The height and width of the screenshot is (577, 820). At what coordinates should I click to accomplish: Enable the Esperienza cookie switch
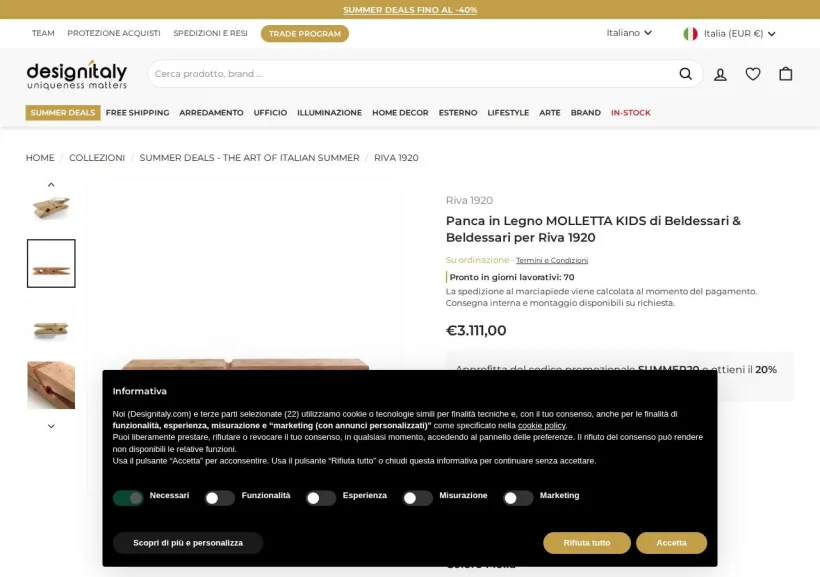pos(321,498)
